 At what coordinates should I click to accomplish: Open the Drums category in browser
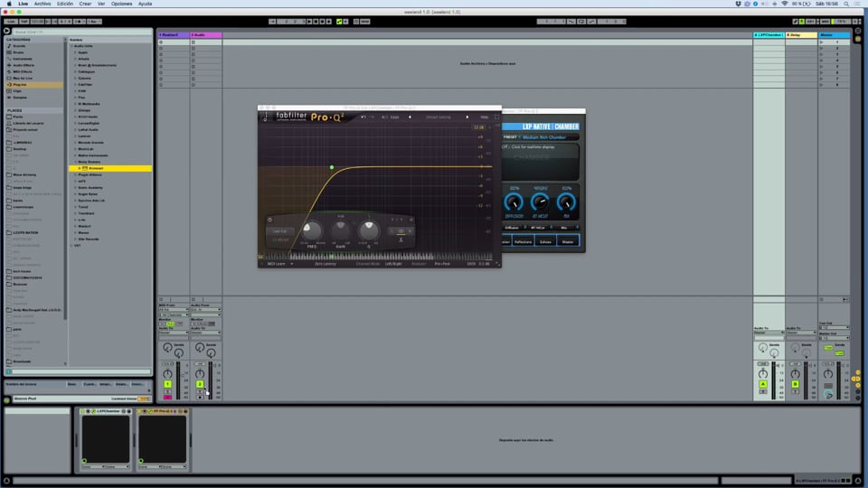(x=19, y=52)
